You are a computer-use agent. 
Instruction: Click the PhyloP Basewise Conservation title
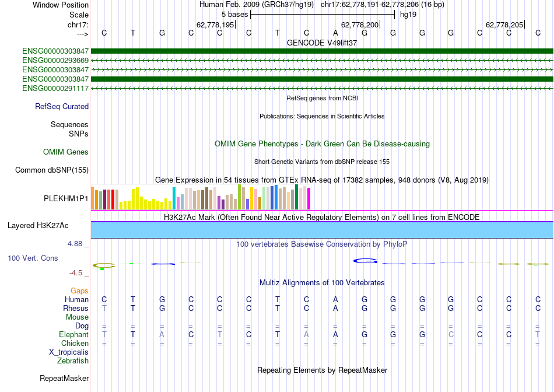pyautogui.click(x=322, y=244)
